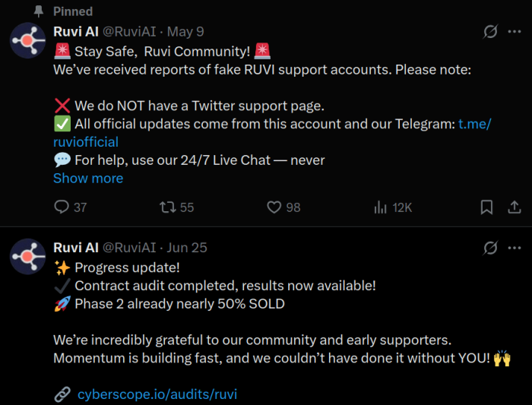Open Grok icon on the May 9 post
The height and width of the screenshot is (405, 532).
491,32
